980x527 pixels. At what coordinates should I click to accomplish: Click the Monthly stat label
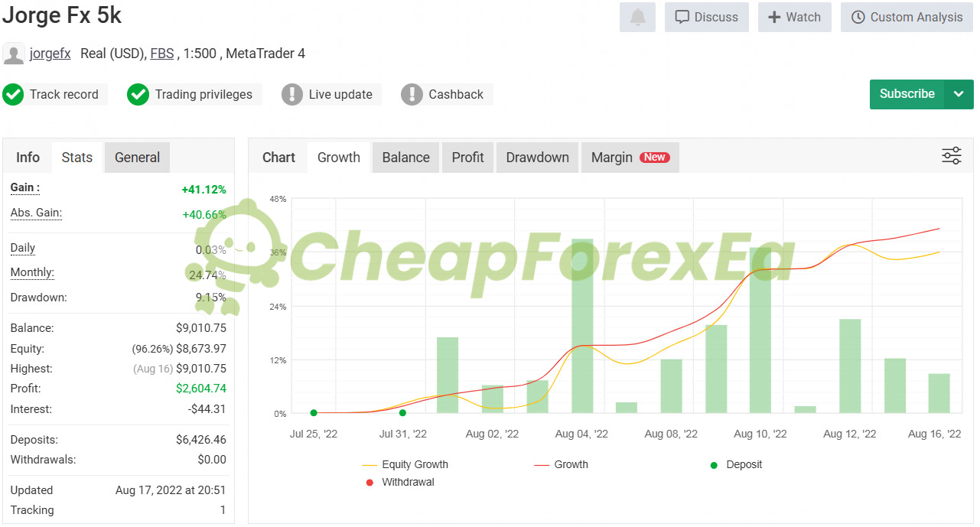point(32,272)
